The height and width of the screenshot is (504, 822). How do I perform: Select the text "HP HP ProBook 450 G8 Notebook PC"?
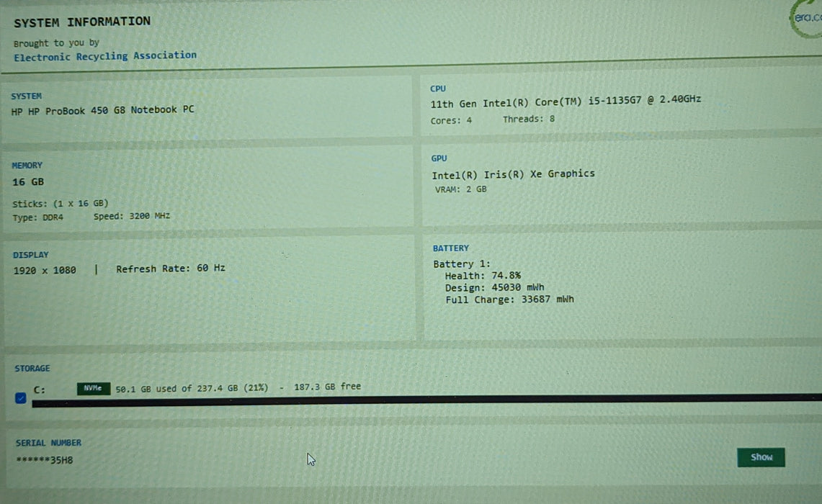tap(103, 111)
